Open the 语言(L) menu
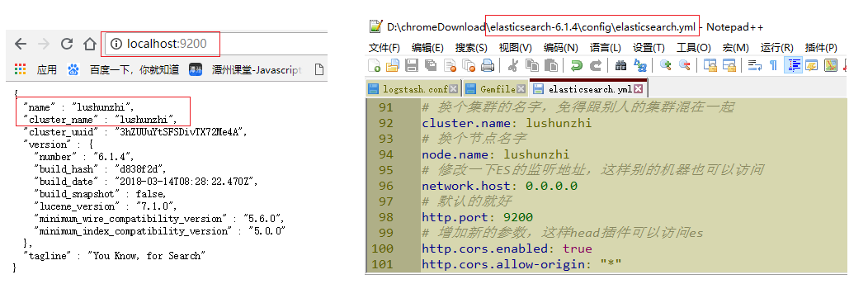Image resolution: width=868 pixels, height=303 pixels. [x=605, y=48]
